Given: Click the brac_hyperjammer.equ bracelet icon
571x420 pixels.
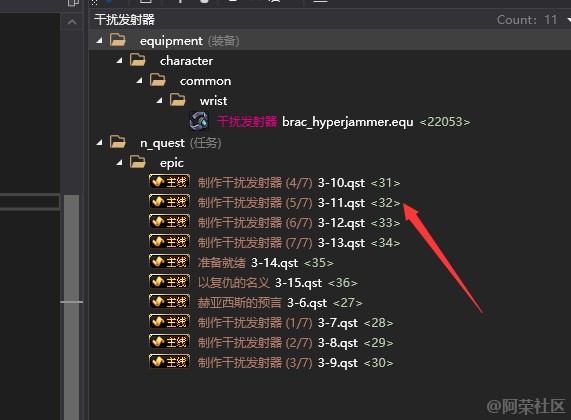Looking at the screenshot, I should point(199,121).
